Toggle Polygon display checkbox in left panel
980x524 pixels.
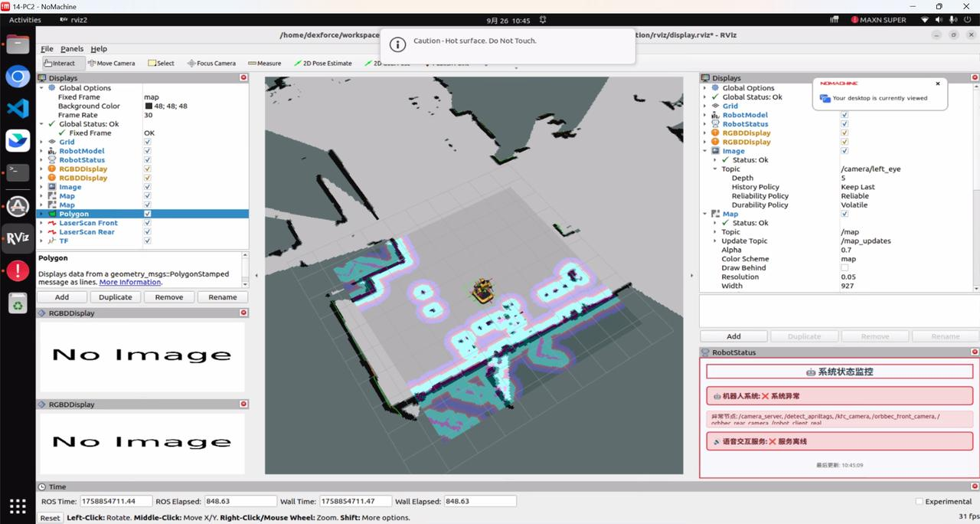[147, 214]
